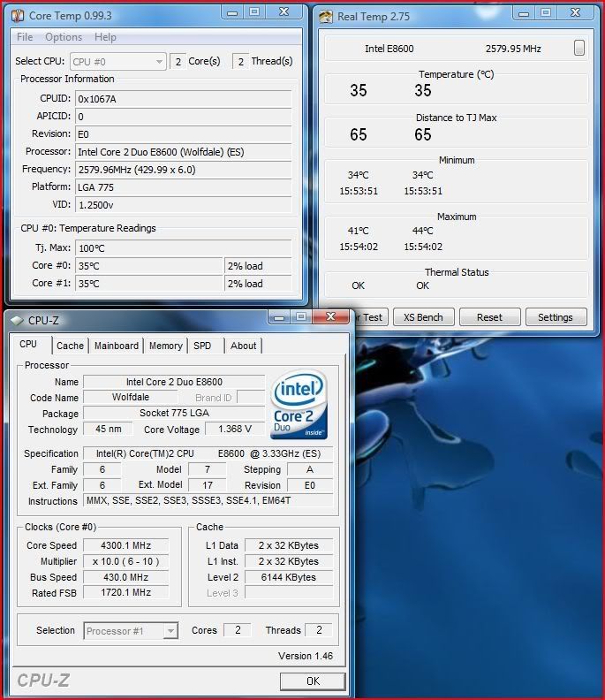Click the Platform field showing LGA 775

pos(184,187)
